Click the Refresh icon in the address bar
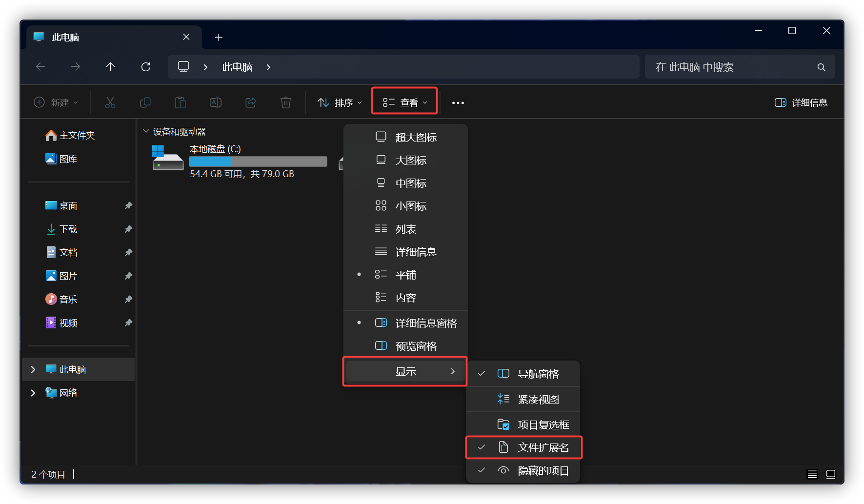 pos(145,67)
